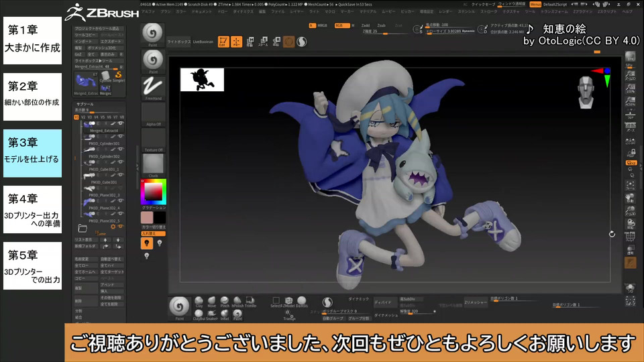Select the TrimRe brush
This screenshot has width=644, height=362.
pos(250,302)
